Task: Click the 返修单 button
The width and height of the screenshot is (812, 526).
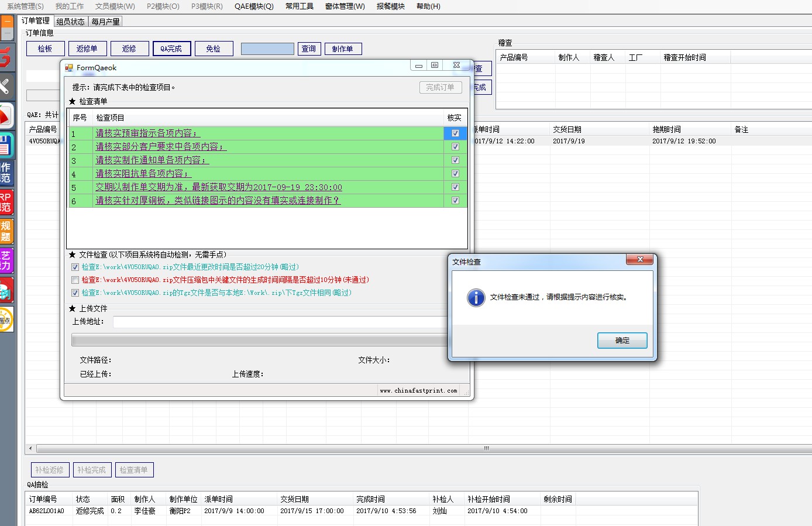Action: click(x=87, y=49)
